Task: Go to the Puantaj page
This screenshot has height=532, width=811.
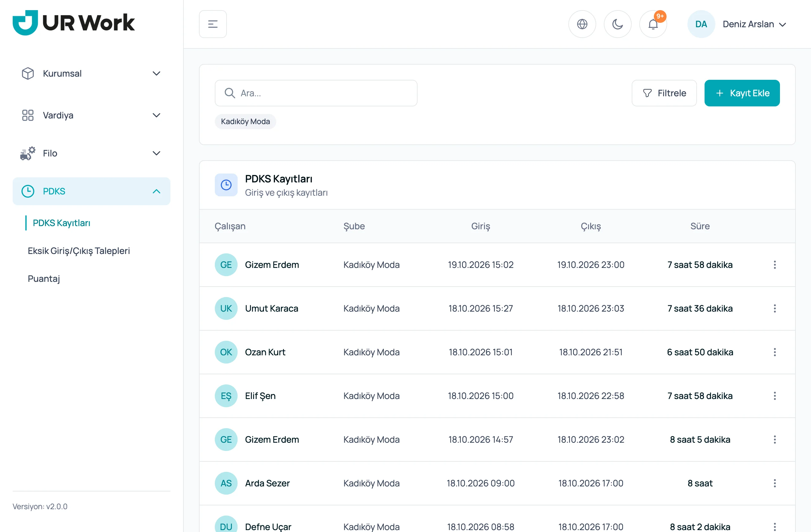Action: [44, 279]
